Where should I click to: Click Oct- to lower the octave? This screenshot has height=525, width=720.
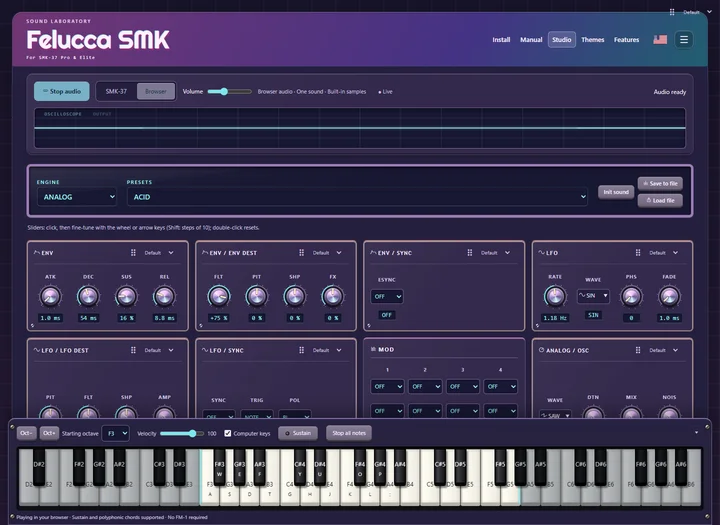(26, 433)
